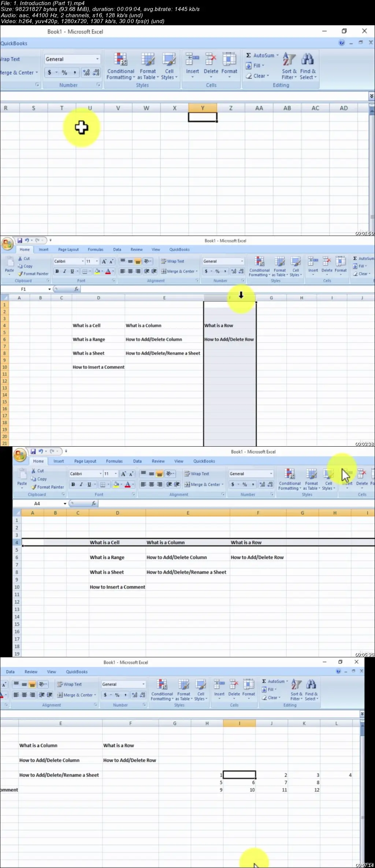Click the Clipboard dialog launcher in the 00:03:38 frame

48,281
